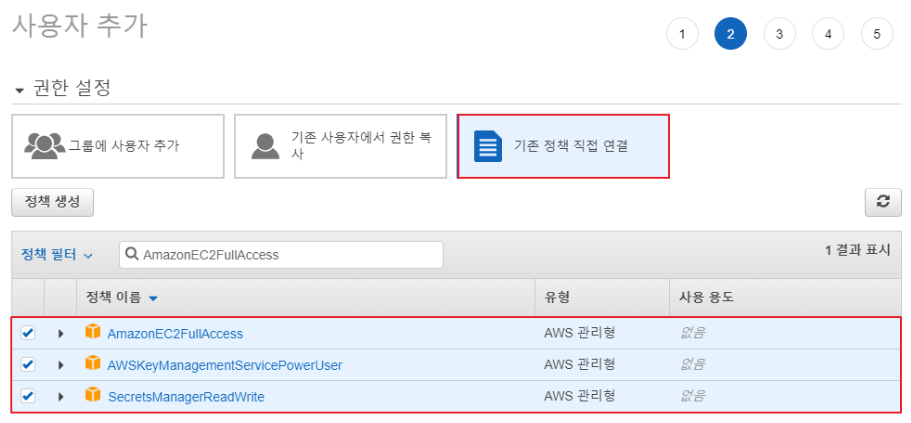Click the magnifier icon in the policy search box
The image size is (911, 423).
pyautogui.click(x=132, y=254)
